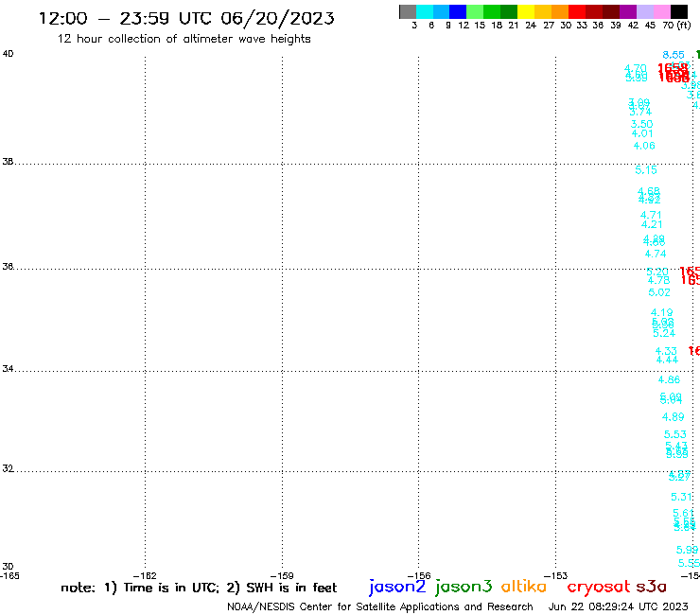Click the latitude axis label '38'
This screenshot has width=700, height=615.
tap(8, 162)
